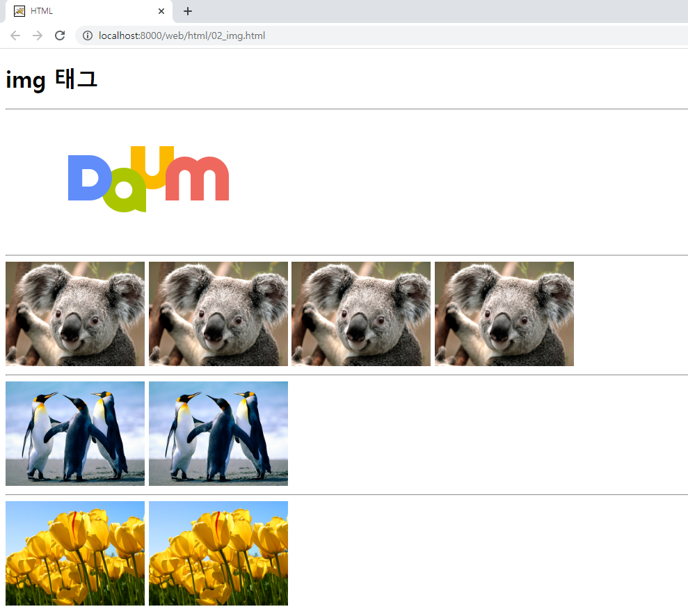
Task: Click the first yellow tulips image
Action: [x=75, y=553]
